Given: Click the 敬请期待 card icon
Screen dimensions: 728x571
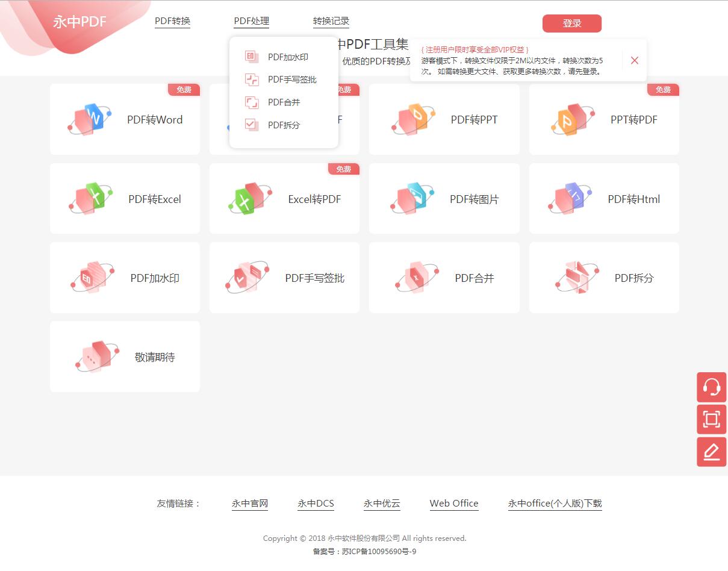Looking at the screenshot, I should pyautogui.click(x=97, y=357).
